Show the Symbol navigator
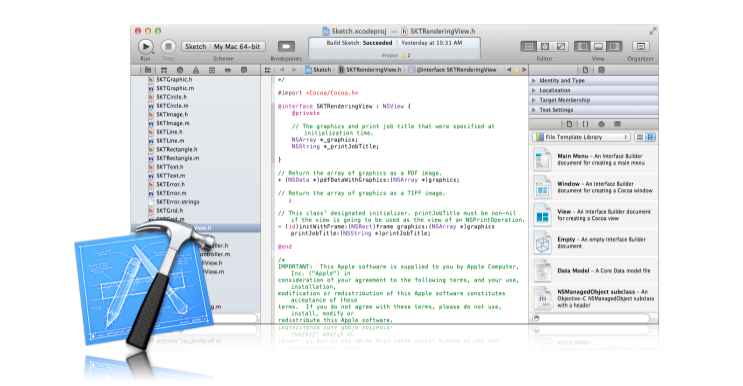This screenshot has height=386, width=743. pos(164,70)
